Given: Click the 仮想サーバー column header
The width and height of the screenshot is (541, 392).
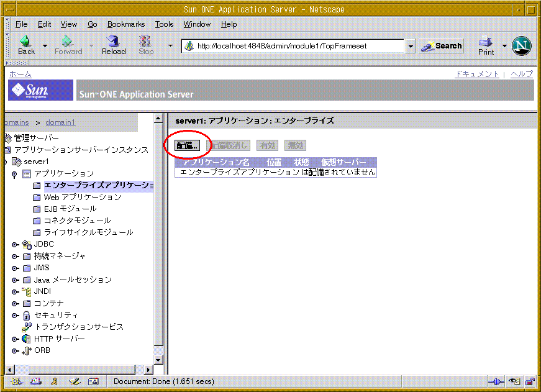Looking at the screenshot, I should (343, 162).
